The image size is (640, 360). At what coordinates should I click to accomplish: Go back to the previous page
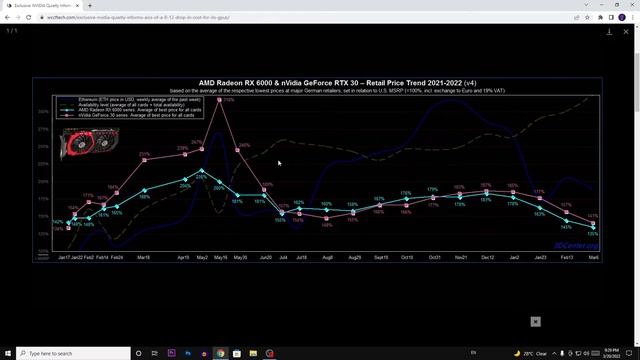click(7, 18)
